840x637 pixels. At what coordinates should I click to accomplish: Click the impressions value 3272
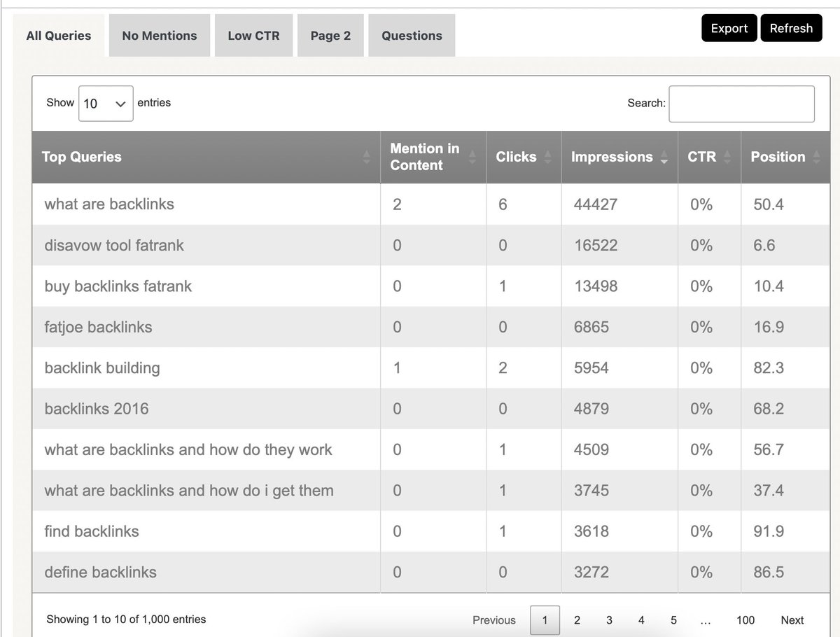pyautogui.click(x=591, y=572)
